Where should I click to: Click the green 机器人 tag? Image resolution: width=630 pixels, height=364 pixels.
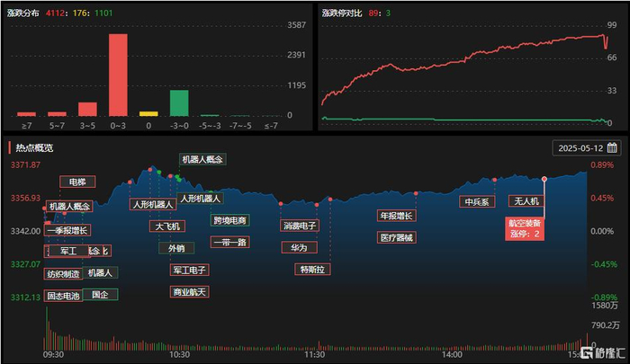[x=100, y=273]
